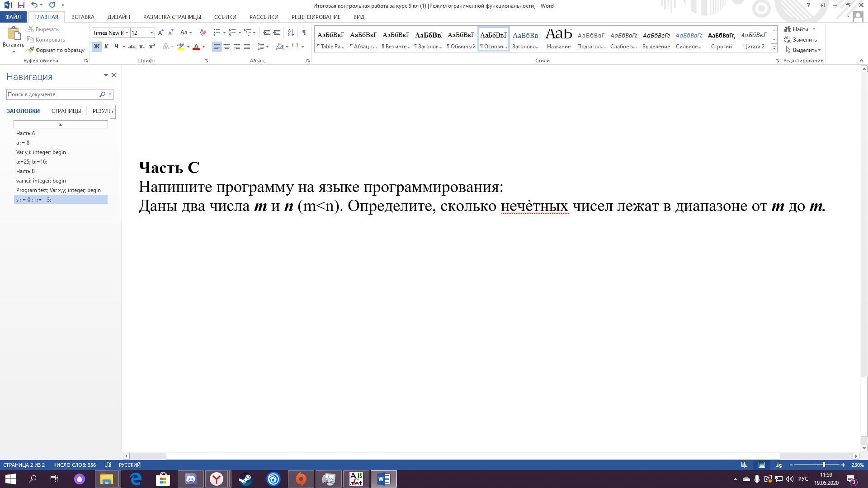Open font name dropdown Times New Roman
The width and height of the screenshot is (868, 488).
coord(127,33)
